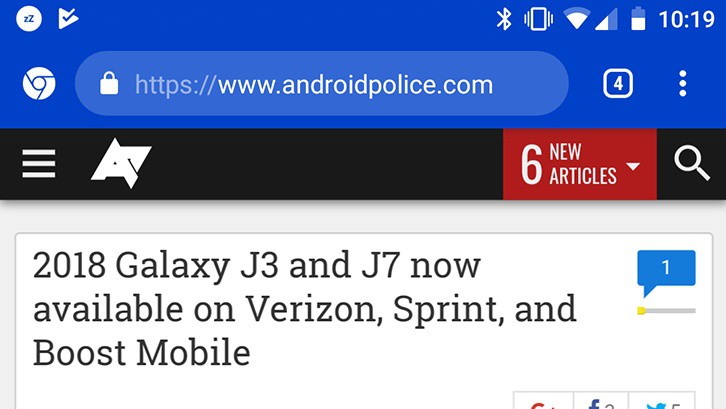The width and height of the screenshot is (726, 409).
Task: Open the Galaxy J3 and J7 article
Action: [x=305, y=308]
